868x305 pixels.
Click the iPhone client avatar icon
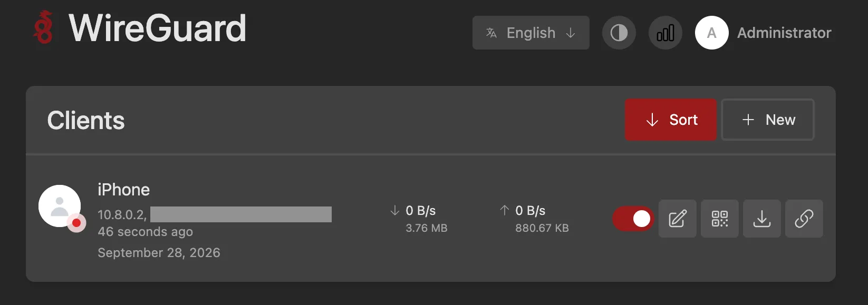pos(60,206)
